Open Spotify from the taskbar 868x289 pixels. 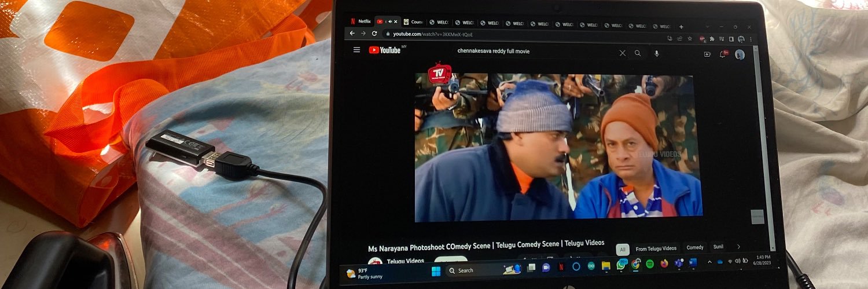(x=650, y=264)
